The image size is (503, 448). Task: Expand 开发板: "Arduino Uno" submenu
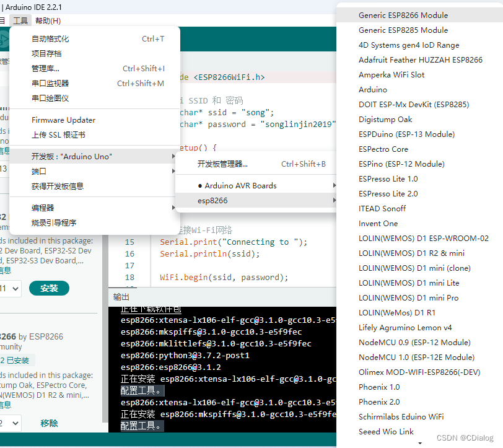[x=95, y=156]
